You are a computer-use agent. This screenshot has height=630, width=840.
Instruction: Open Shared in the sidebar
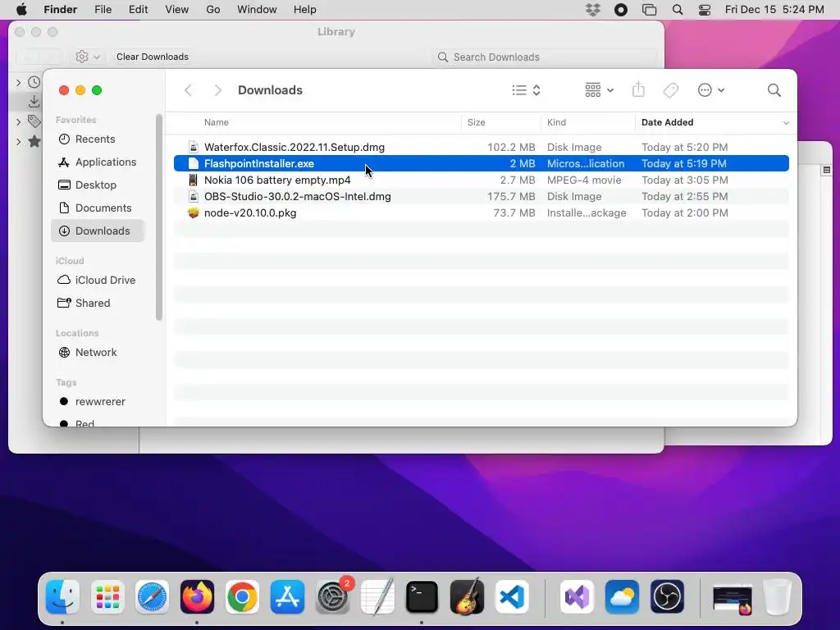[98, 304]
